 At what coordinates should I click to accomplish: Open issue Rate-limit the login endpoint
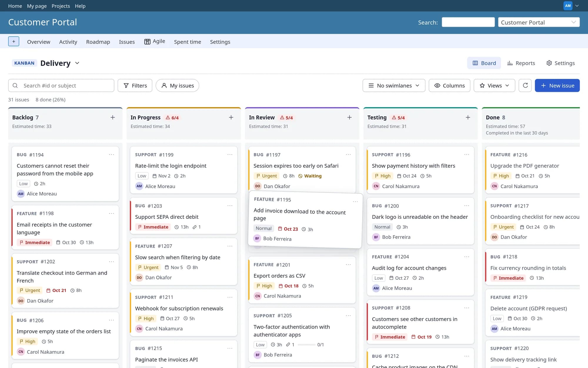(171, 166)
